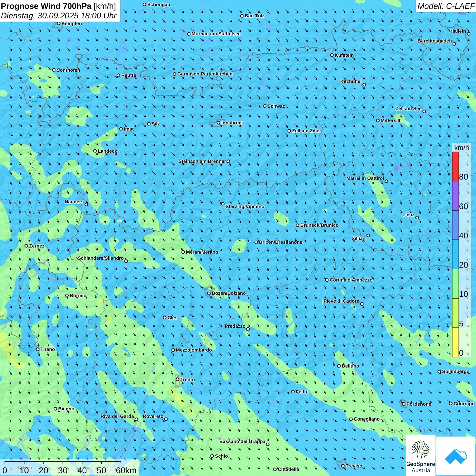Click the 'Cles' label
Image resolution: width=476 pixels, height=476 pixels.
(x=172, y=318)
